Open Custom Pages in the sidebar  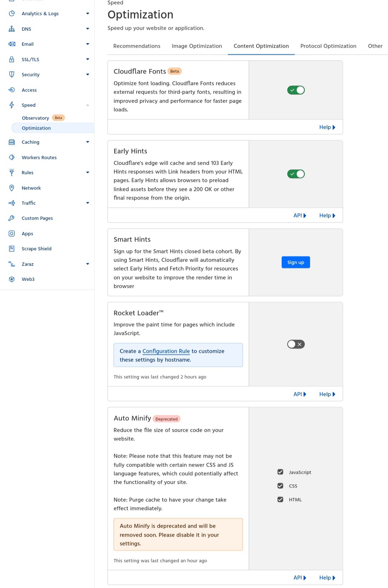(x=37, y=218)
